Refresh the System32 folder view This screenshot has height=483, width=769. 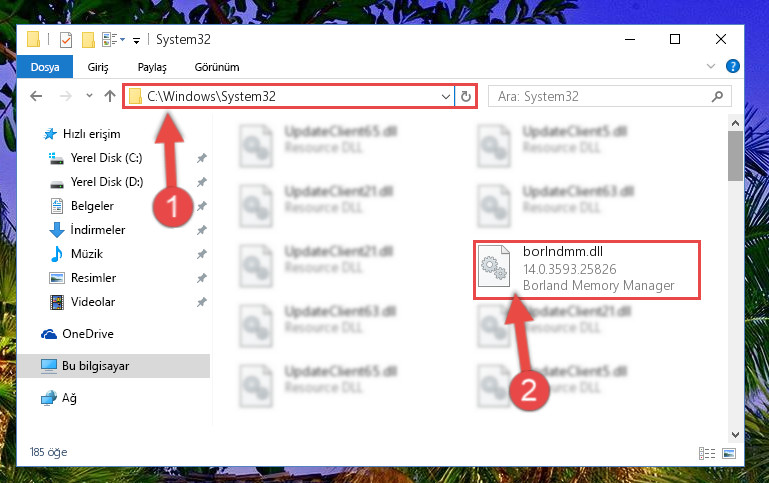coord(465,96)
